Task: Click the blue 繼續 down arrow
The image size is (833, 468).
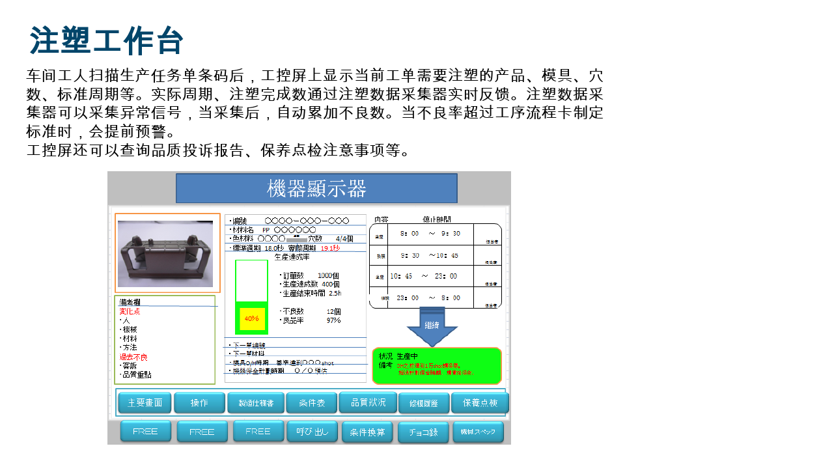Action: [x=432, y=328]
